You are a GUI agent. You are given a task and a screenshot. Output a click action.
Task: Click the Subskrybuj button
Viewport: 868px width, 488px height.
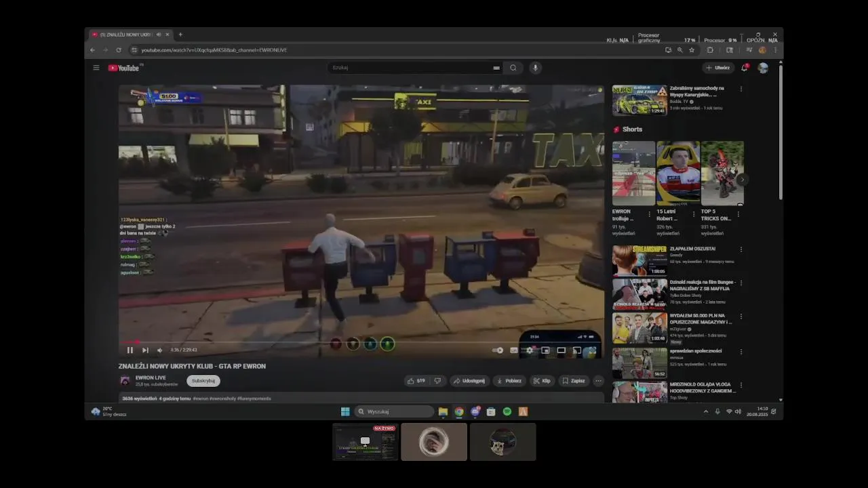click(203, 381)
